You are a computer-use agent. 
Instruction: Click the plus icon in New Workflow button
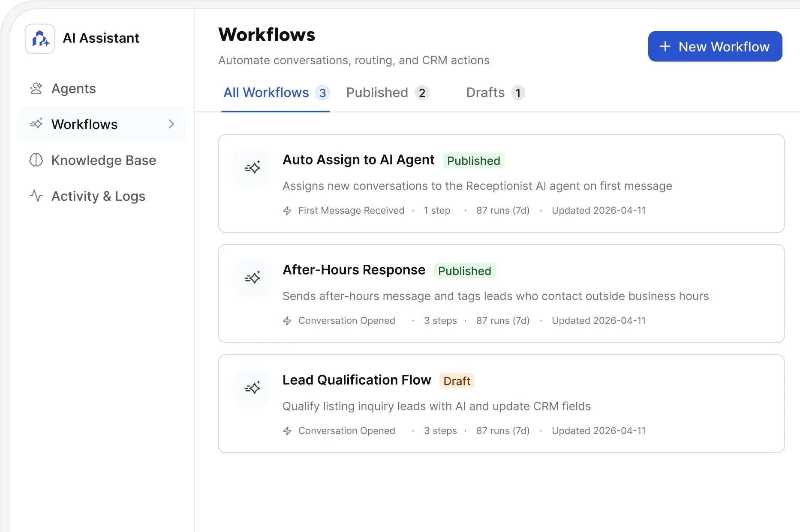point(665,46)
